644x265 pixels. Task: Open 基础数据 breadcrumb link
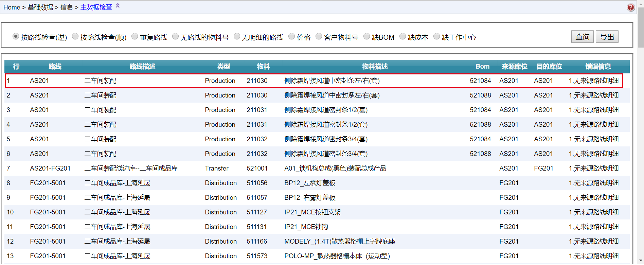[x=40, y=7]
